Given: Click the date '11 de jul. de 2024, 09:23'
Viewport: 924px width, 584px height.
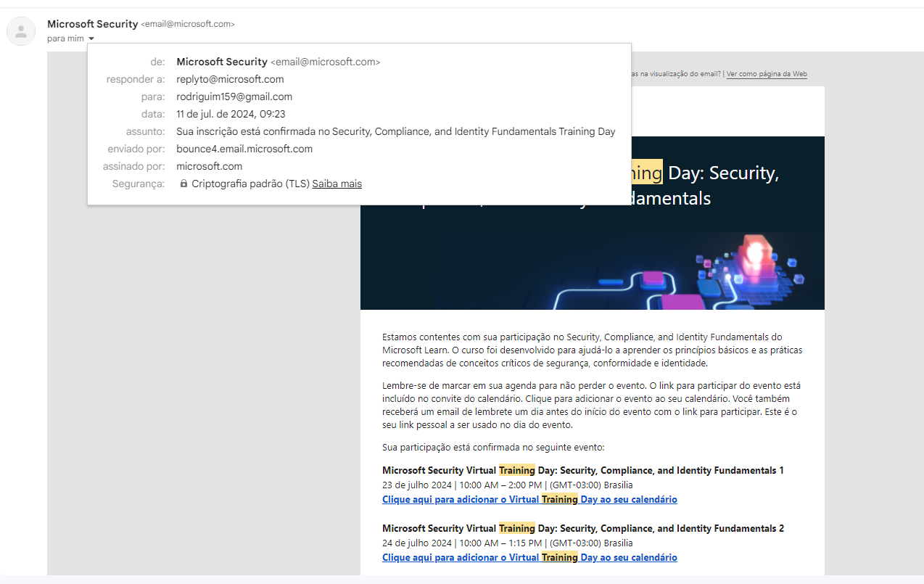Looking at the screenshot, I should [x=231, y=114].
